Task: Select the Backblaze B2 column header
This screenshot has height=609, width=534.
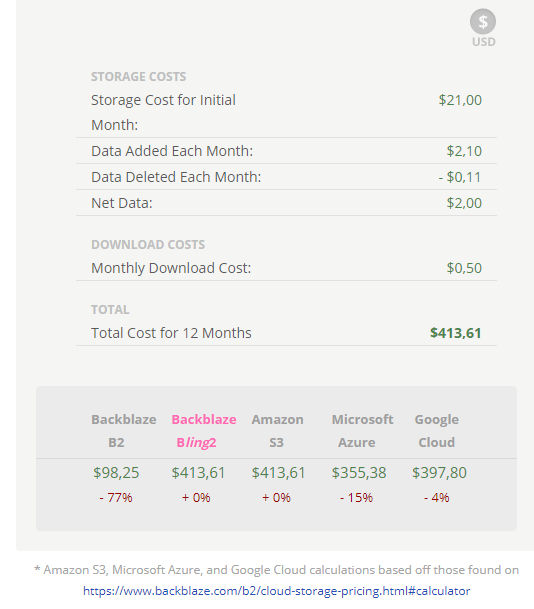Action: tap(123, 431)
